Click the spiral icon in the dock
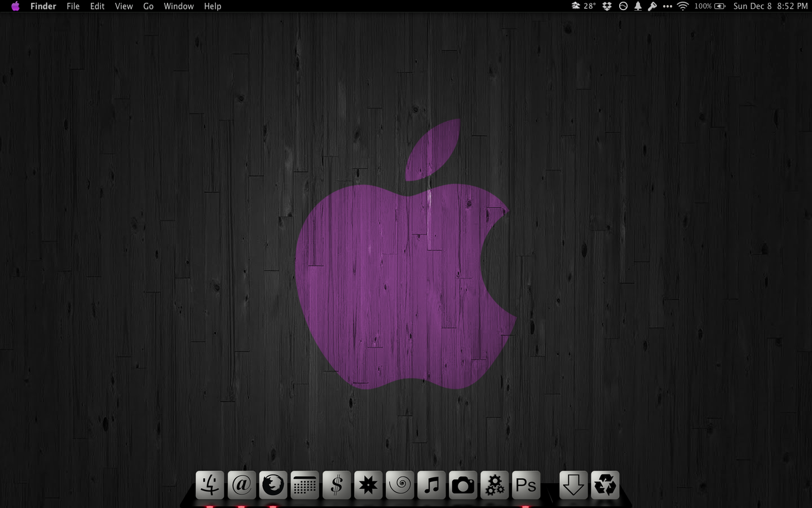Image resolution: width=812 pixels, height=508 pixels. 400,485
